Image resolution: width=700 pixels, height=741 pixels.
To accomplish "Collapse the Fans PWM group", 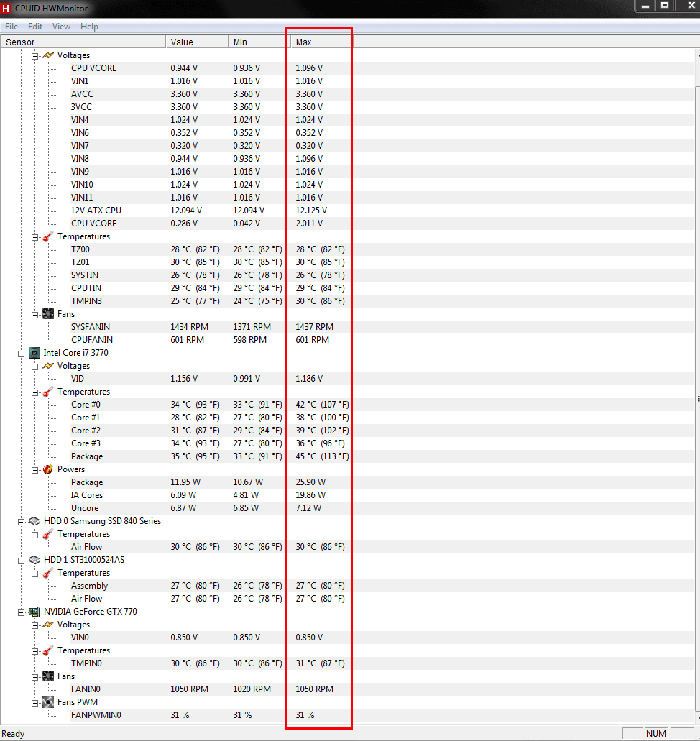I will point(34,703).
